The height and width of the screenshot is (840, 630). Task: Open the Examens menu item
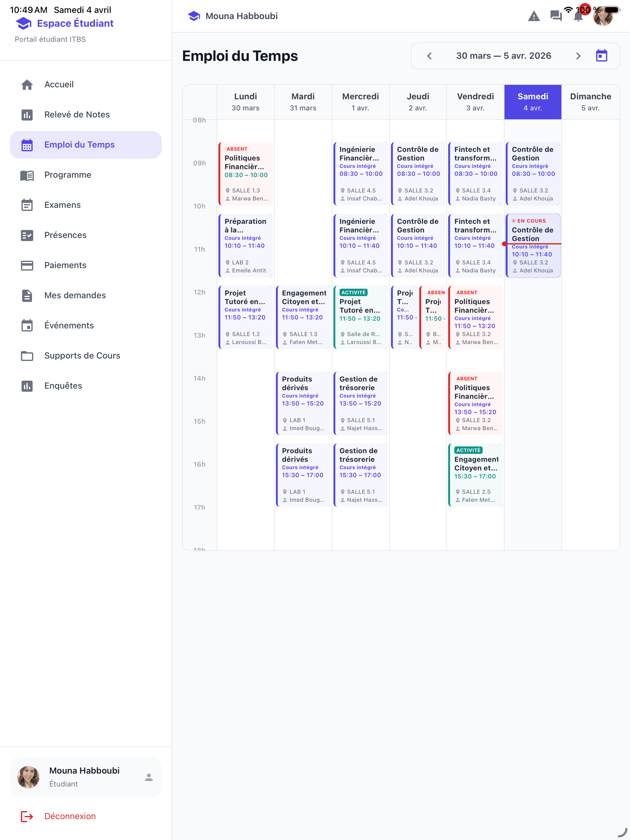(86, 205)
